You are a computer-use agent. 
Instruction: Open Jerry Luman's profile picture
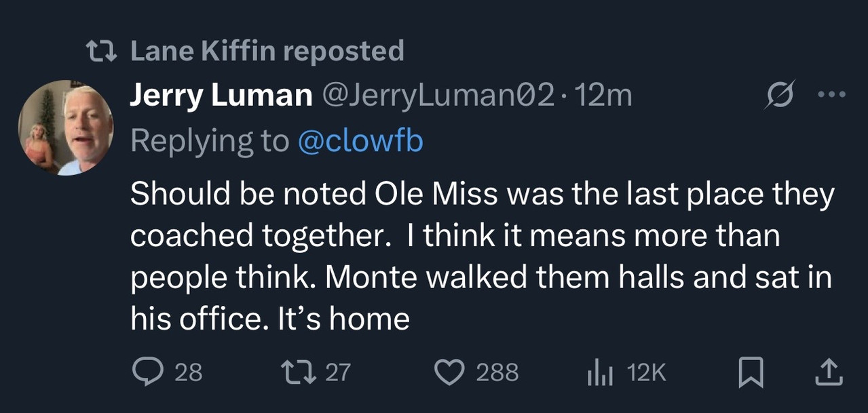[x=65, y=127]
